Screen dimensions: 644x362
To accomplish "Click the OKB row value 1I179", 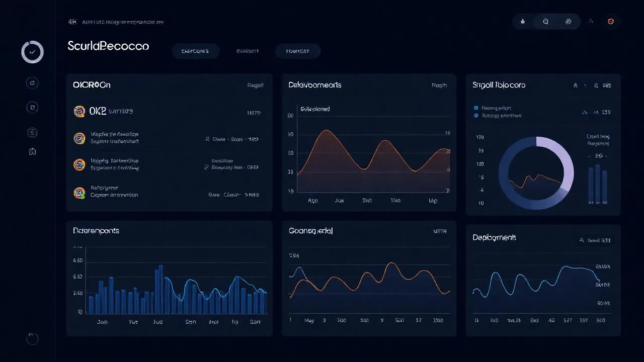I will [254, 113].
